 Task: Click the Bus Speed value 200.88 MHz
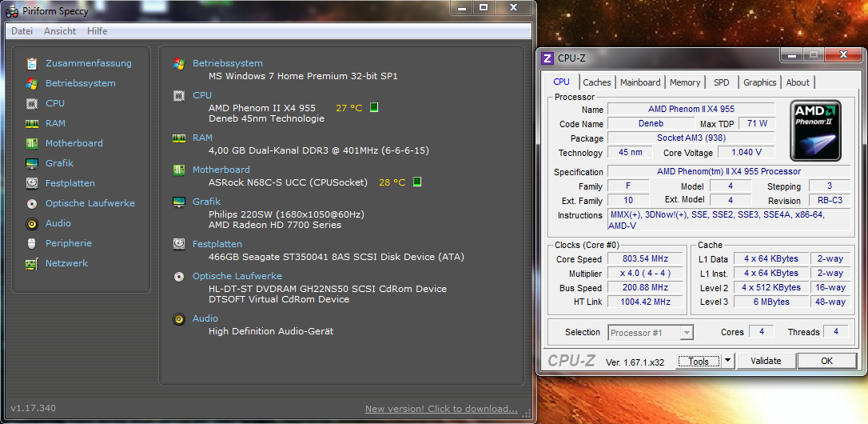[x=647, y=288]
